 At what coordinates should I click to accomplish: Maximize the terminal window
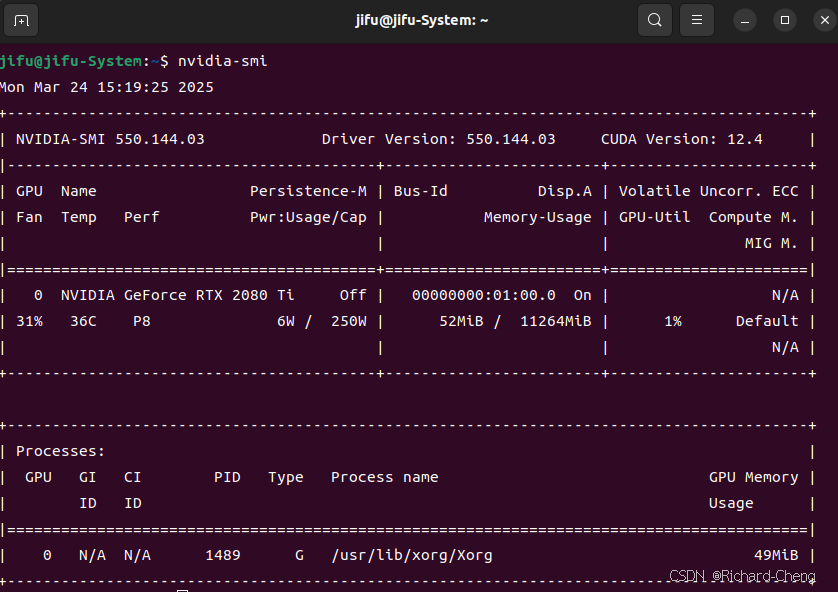tap(785, 19)
